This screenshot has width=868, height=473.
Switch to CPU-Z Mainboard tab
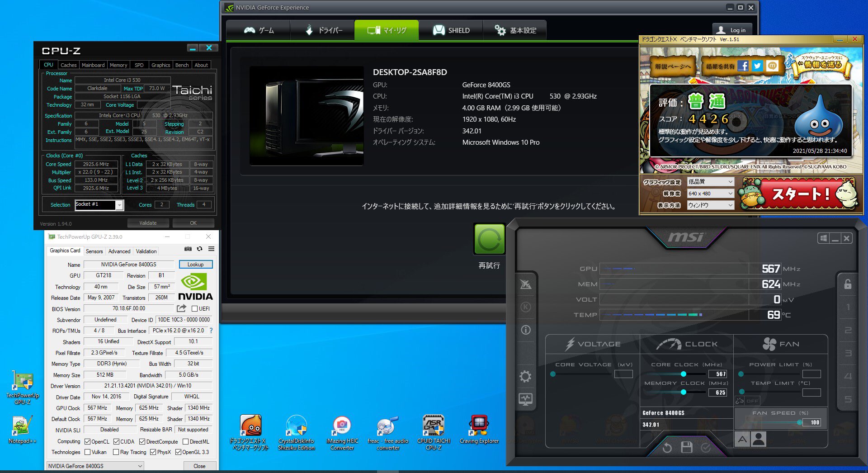(x=93, y=65)
